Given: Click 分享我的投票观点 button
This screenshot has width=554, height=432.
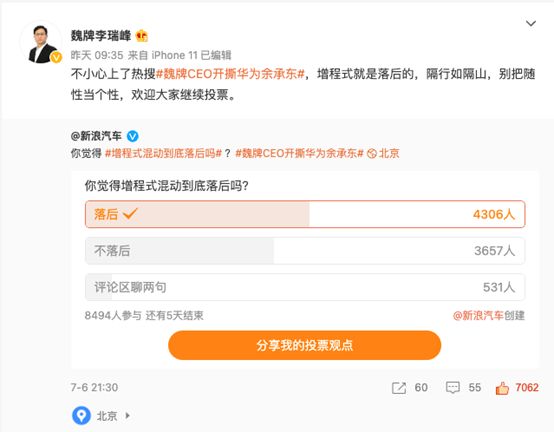Looking at the screenshot, I should (x=305, y=345).
